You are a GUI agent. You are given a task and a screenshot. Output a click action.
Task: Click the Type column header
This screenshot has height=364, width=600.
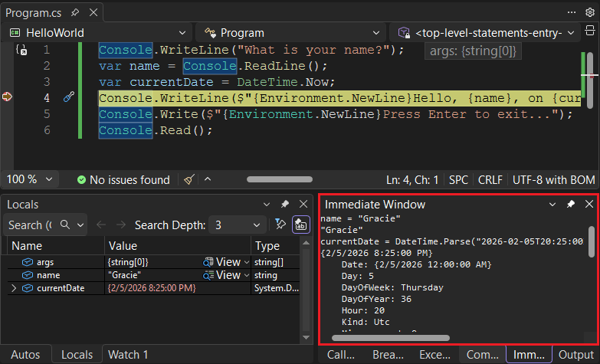coord(276,246)
